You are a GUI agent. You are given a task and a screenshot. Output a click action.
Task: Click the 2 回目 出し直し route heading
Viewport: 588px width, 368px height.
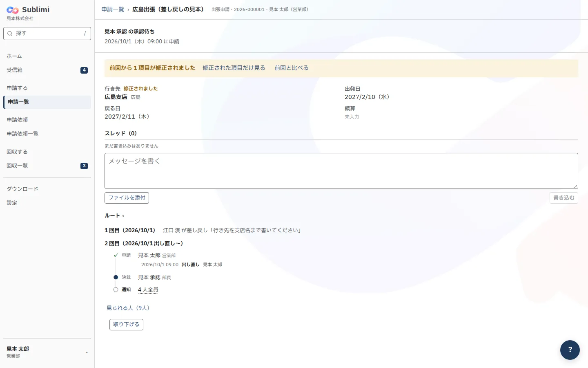coord(144,243)
